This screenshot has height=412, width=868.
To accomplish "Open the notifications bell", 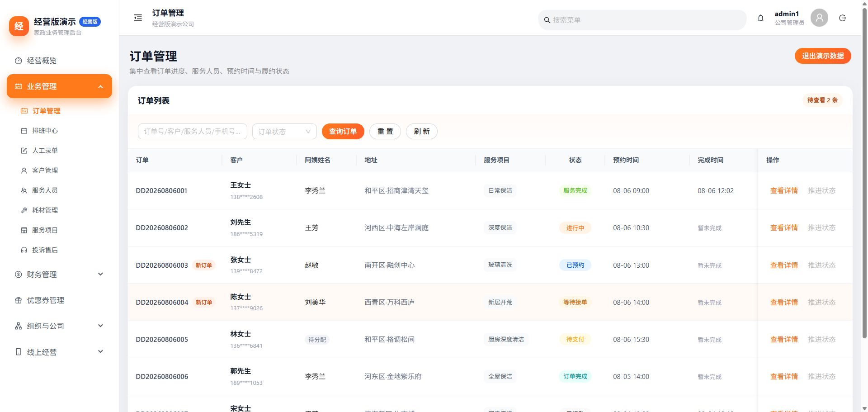I will click(x=761, y=18).
